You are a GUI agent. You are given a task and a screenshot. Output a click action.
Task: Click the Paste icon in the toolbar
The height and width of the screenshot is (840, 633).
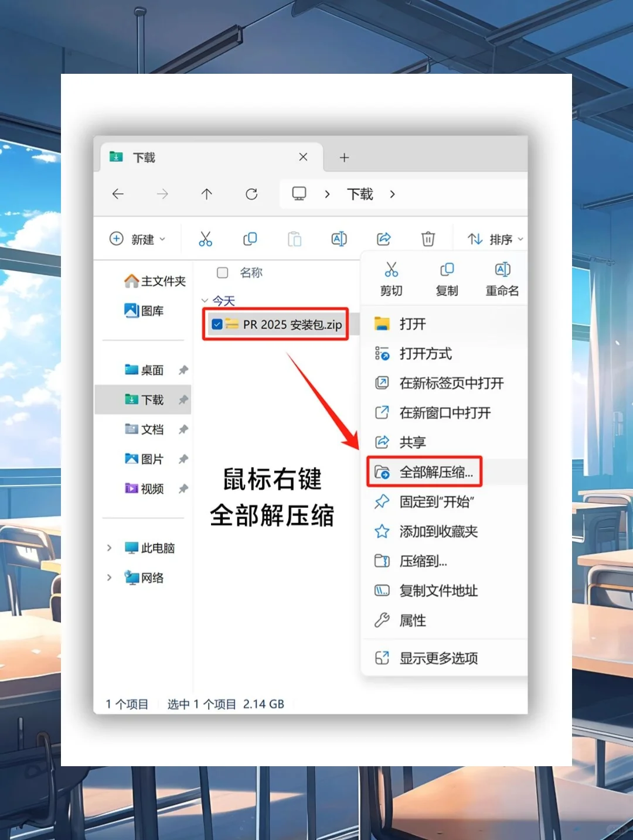click(294, 238)
